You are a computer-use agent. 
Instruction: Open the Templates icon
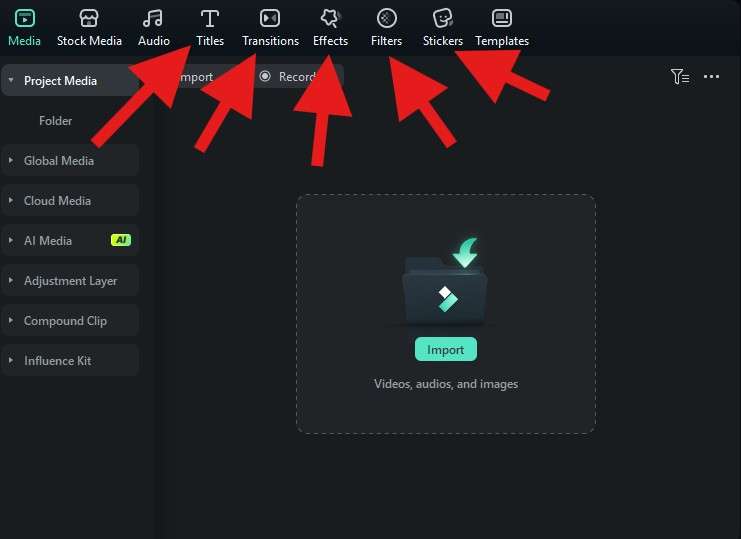click(502, 18)
